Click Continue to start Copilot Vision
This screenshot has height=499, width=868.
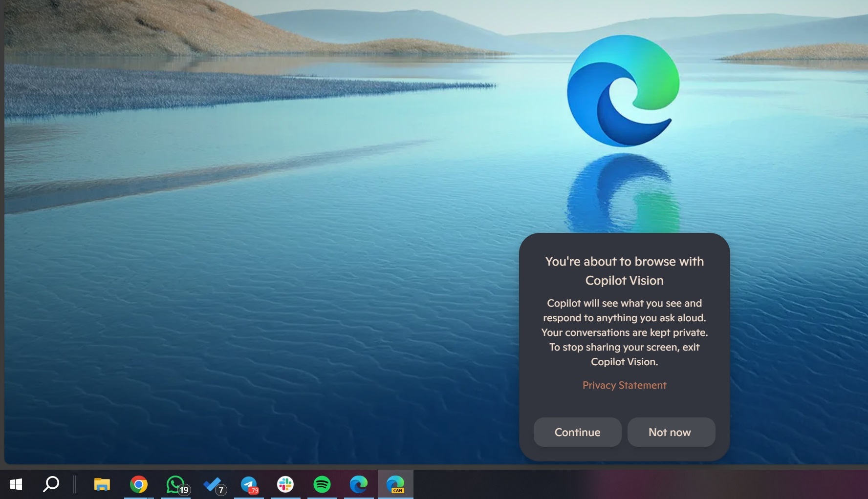(577, 432)
